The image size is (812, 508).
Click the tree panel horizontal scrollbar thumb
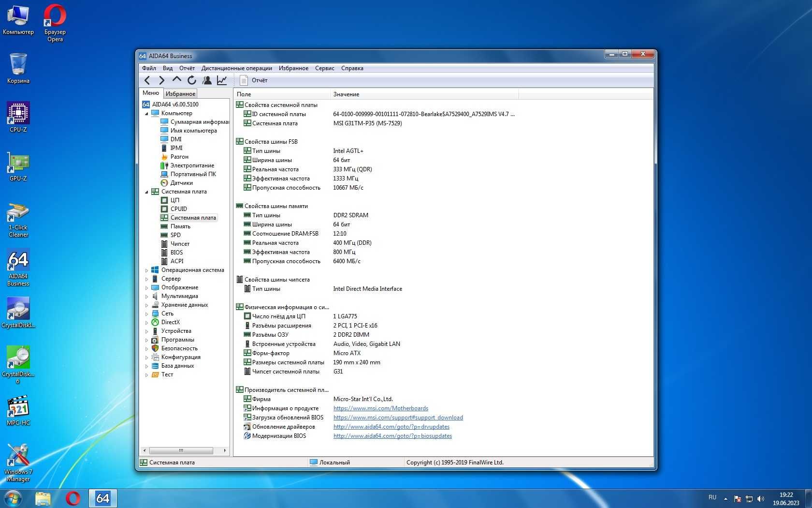tap(181, 450)
